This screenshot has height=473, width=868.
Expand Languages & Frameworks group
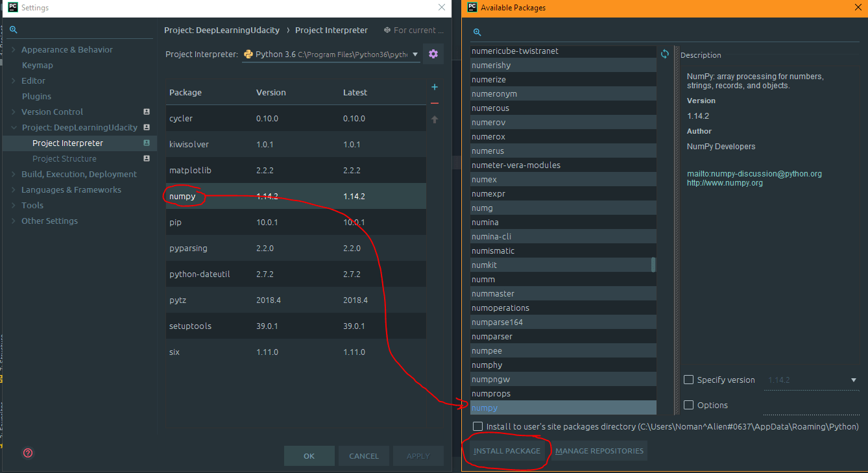[14, 189]
